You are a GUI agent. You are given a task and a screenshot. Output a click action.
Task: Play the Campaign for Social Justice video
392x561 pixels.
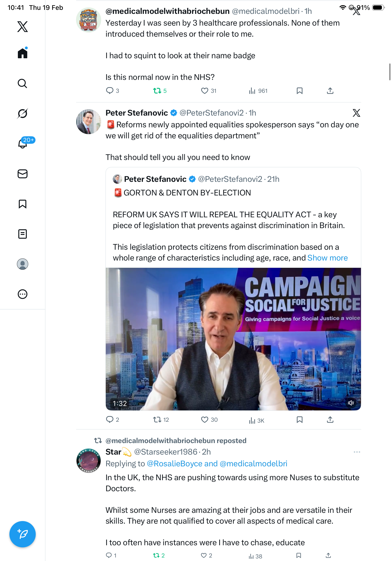[233, 339]
